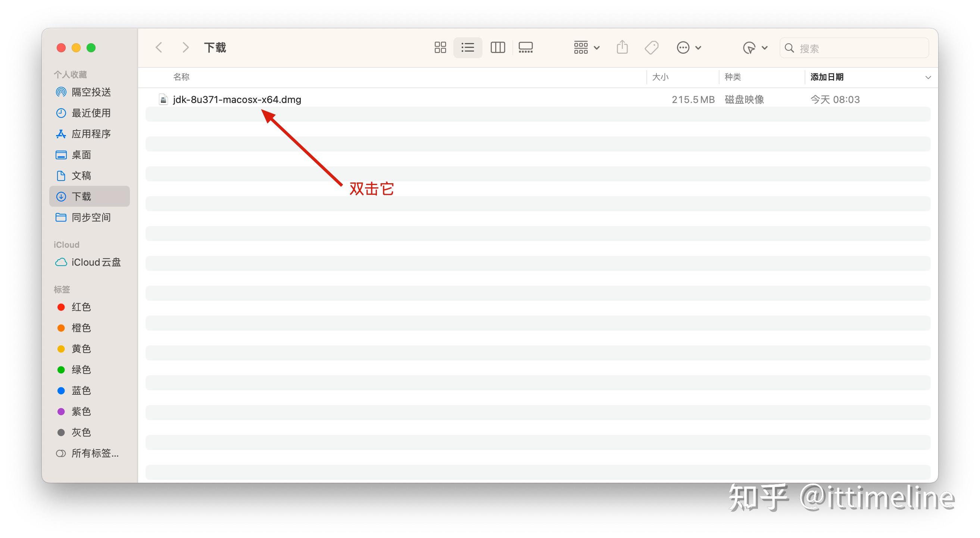Switch to gallery view in toolbar
The image size is (980, 538).
coord(526,47)
